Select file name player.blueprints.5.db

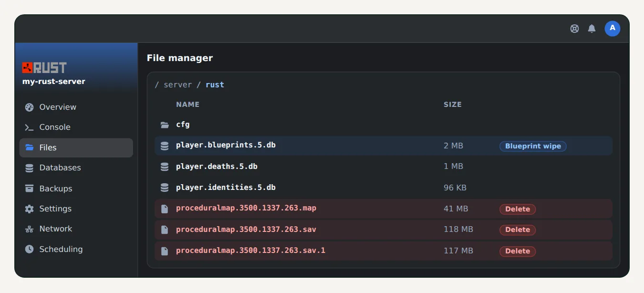tap(226, 145)
